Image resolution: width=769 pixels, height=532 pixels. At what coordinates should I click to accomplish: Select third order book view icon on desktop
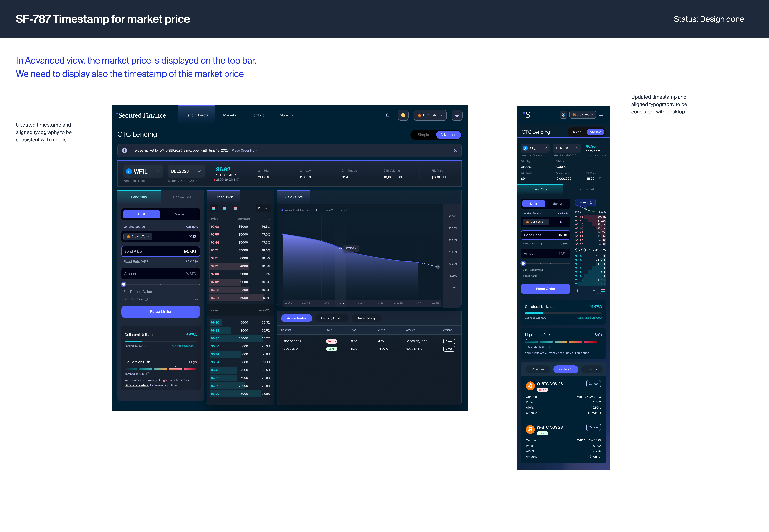tap(236, 208)
